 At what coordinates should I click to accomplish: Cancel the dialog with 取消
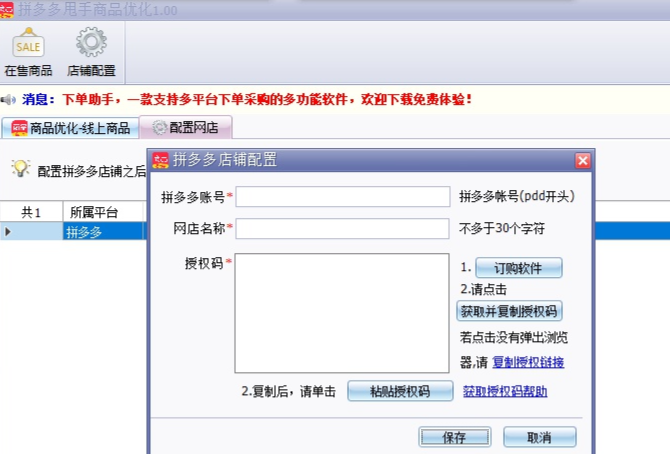540,437
